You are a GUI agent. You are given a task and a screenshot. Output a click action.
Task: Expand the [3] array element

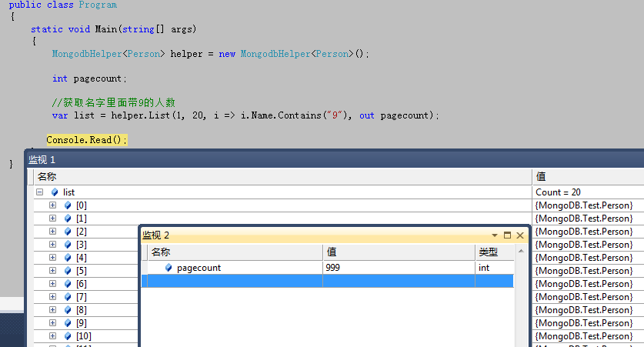[x=52, y=245]
